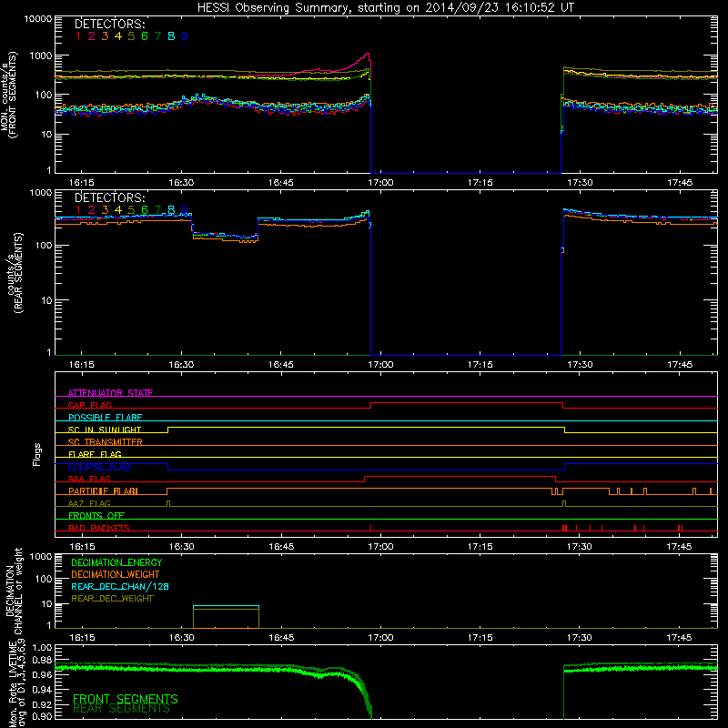Click the HESSI Observing Summary title text
The height and width of the screenshot is (728, 728).
[x=385, y=8]
